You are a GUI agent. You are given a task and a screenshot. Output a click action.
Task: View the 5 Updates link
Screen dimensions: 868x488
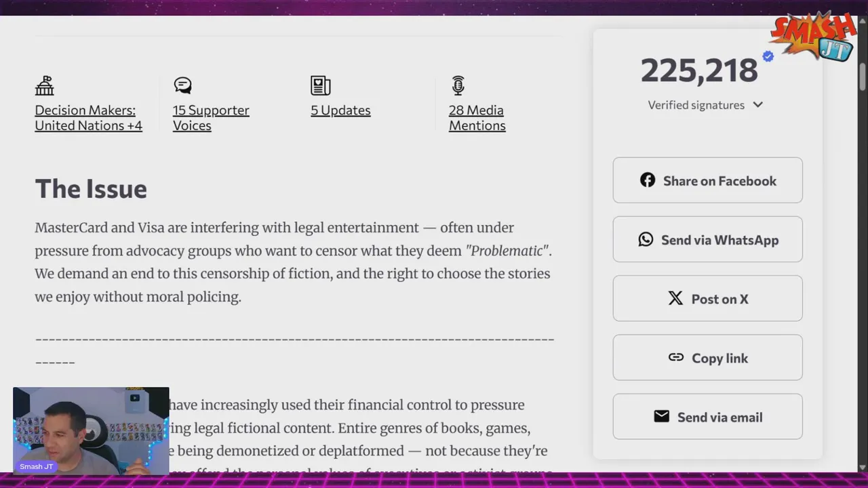coord(340,110)
